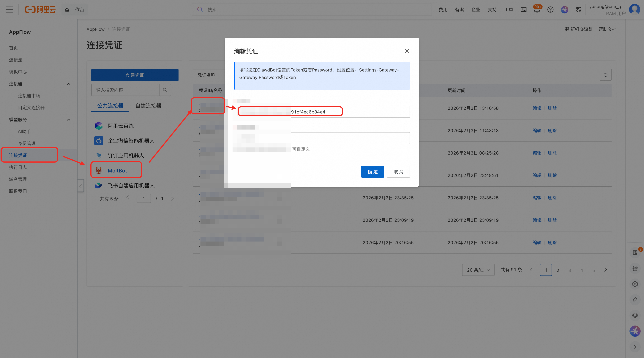Click the hamburger menu icon

coord(9,10)
